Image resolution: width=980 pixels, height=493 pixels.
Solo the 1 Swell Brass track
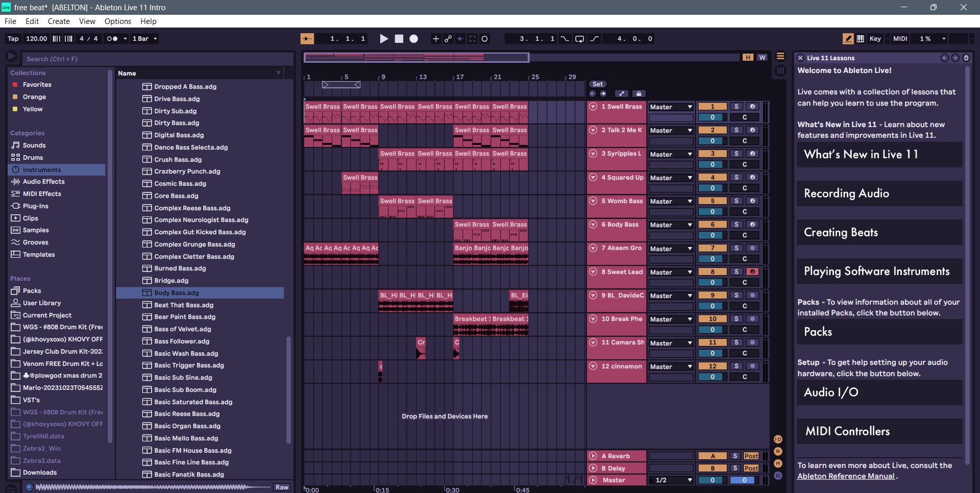coord(736,107)
